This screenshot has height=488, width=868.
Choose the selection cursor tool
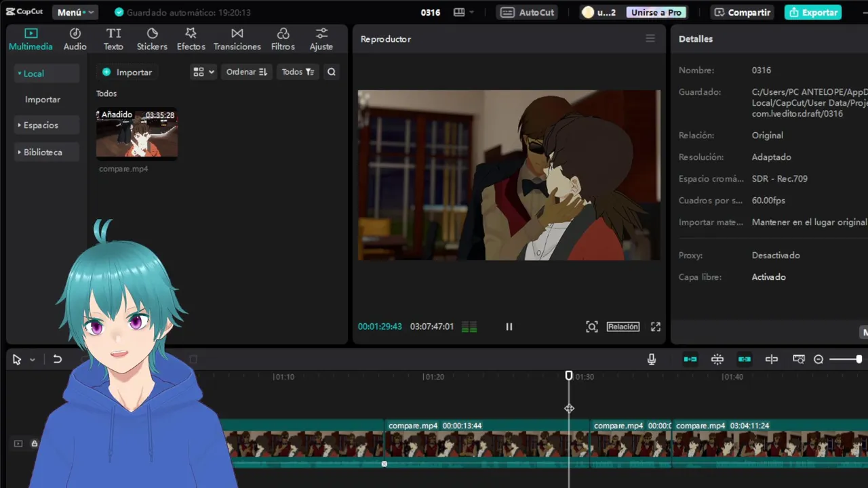[x=17, y=360]
